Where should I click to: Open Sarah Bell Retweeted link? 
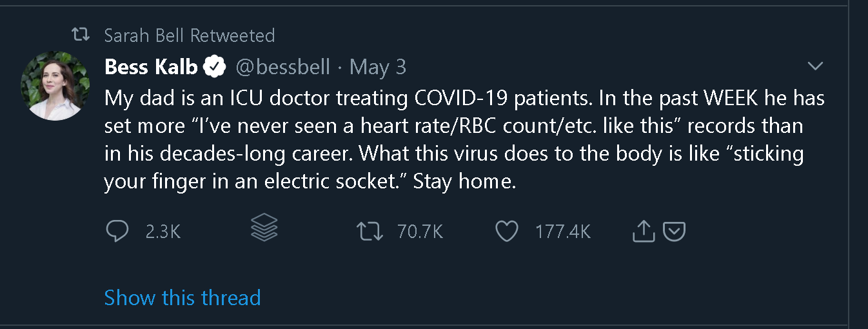(x=190, y=35)
